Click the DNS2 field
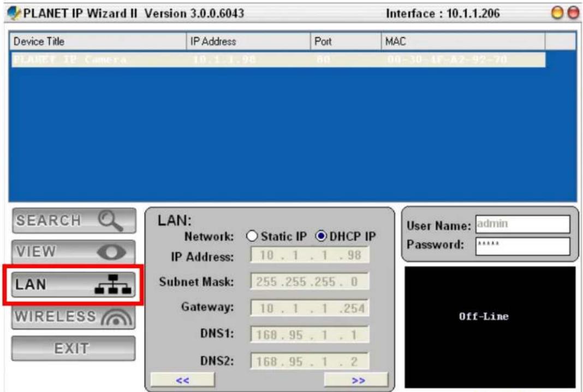The image size is (583, 392). [x=310, y=361]
